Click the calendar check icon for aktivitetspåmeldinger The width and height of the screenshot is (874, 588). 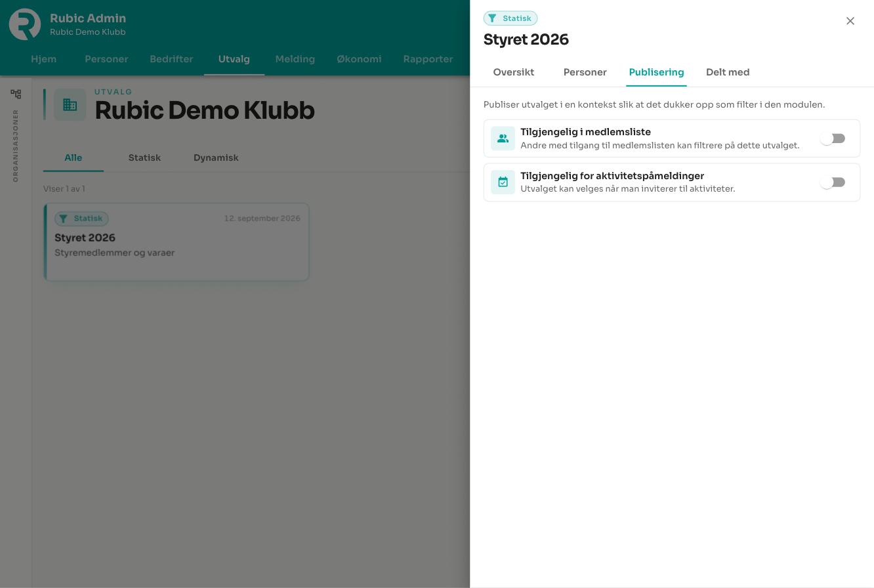tap(503, 182)
